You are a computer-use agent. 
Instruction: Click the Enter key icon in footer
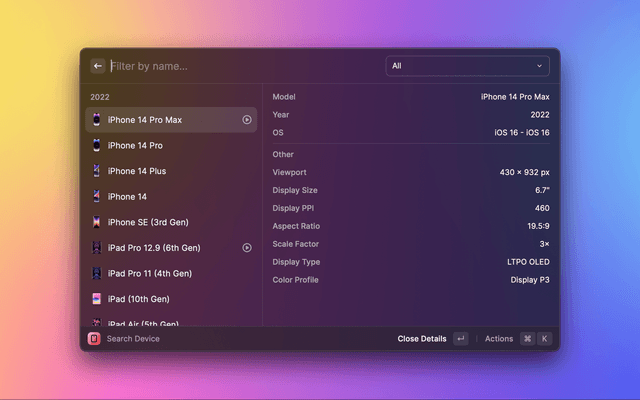460,339
